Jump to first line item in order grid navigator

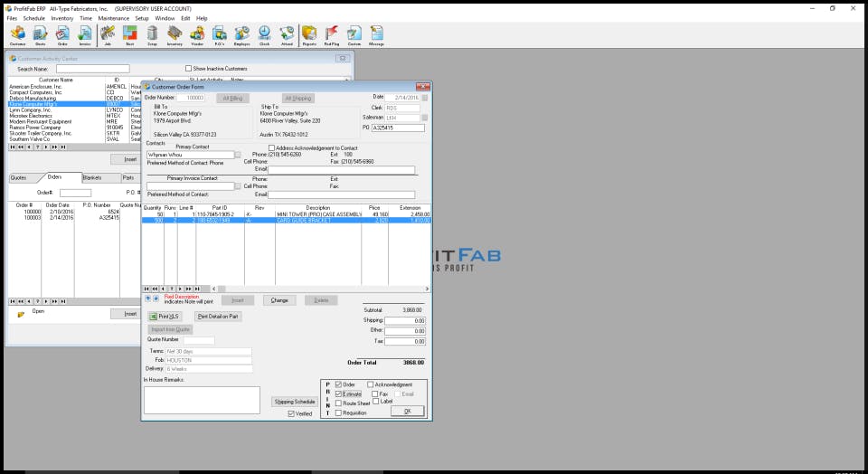[x=146, y=289]
